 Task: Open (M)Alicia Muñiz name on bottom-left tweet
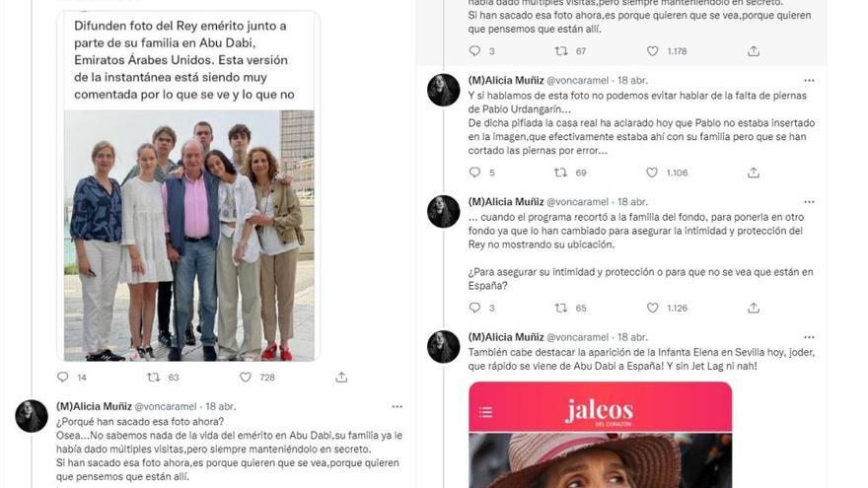[94, 406]
